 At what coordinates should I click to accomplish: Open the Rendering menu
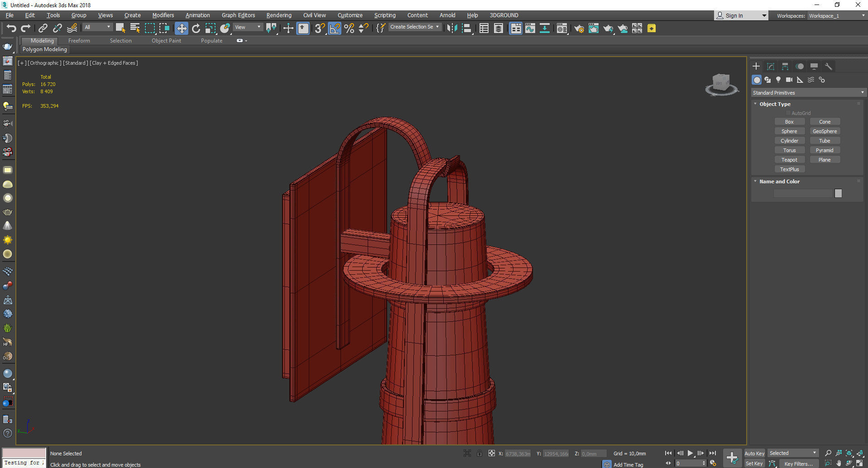pos(279,15)
